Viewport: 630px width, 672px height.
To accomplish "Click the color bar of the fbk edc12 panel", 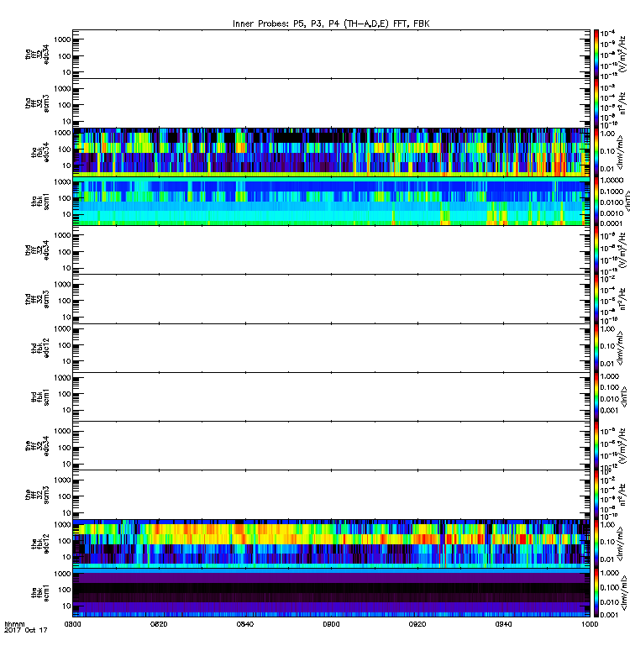I will 596,543.
